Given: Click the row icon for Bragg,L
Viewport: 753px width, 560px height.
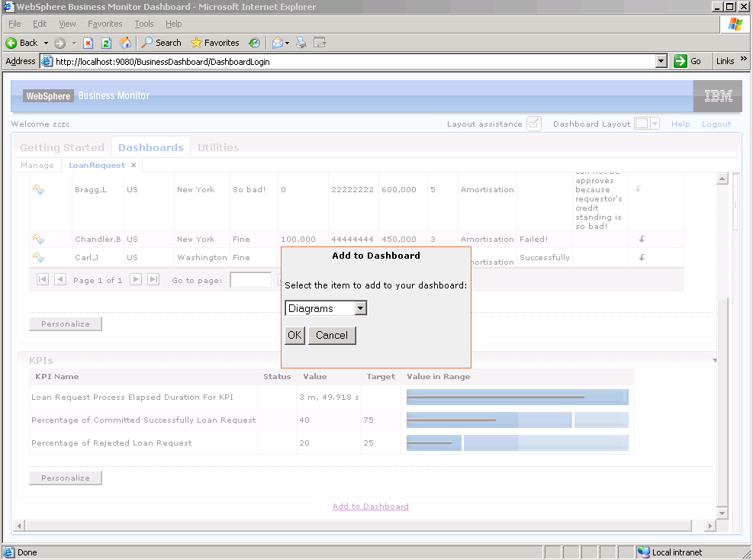Looking at the screenshot, I should pyautogui.click(x=38, y=189).
